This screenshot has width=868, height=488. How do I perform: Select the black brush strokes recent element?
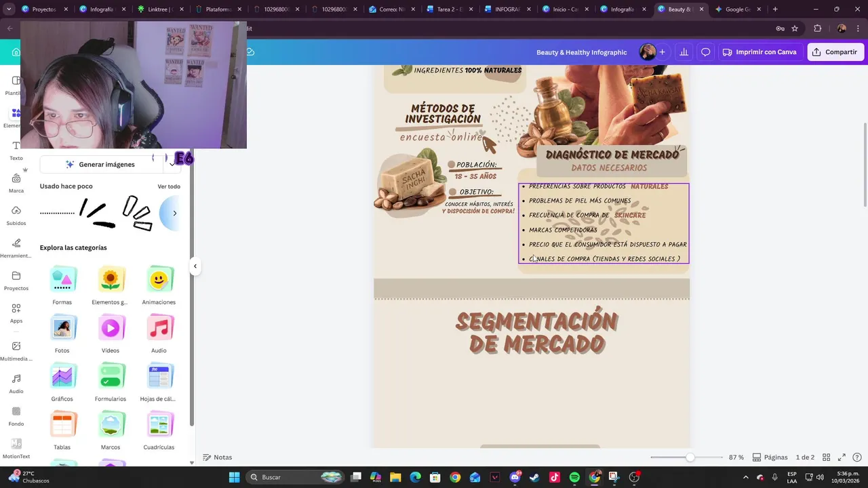[x=98, y=213]
